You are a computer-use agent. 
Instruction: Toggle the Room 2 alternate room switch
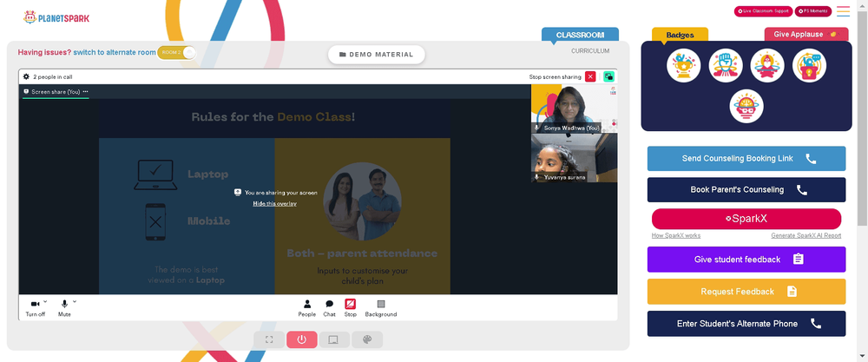[176, 53]
